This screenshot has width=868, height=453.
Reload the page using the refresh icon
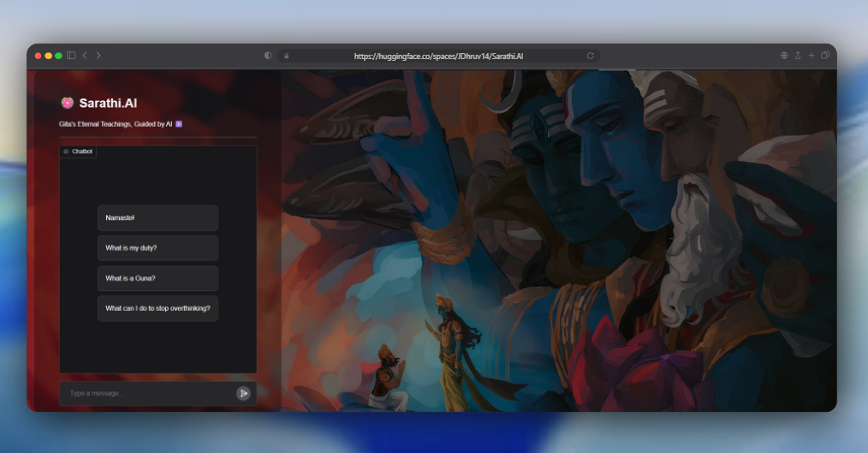[x=590, y=56]
